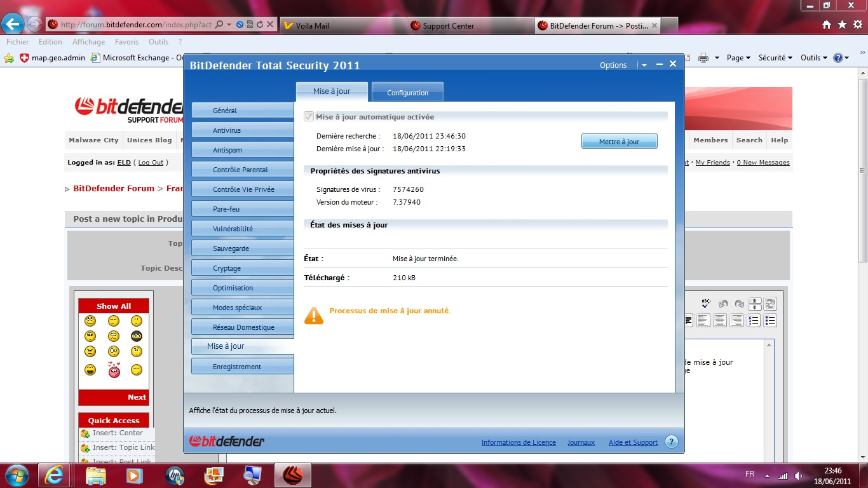Image resolution: width=868 pixels, height=488 pixels.
Task: Click the search magnifier icon in the address bar
Action: pos(219,25)
